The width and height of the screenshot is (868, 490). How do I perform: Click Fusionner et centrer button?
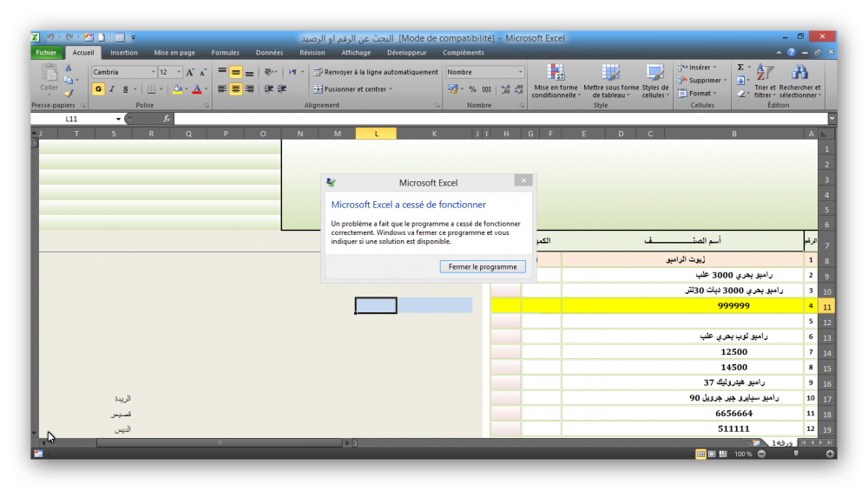click(352, 89)
